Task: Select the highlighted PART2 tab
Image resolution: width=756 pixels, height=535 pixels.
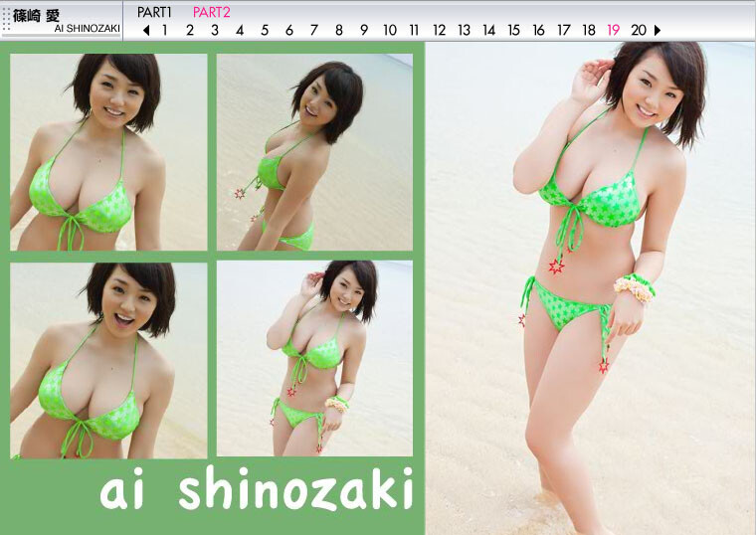Action: (212, 12)
